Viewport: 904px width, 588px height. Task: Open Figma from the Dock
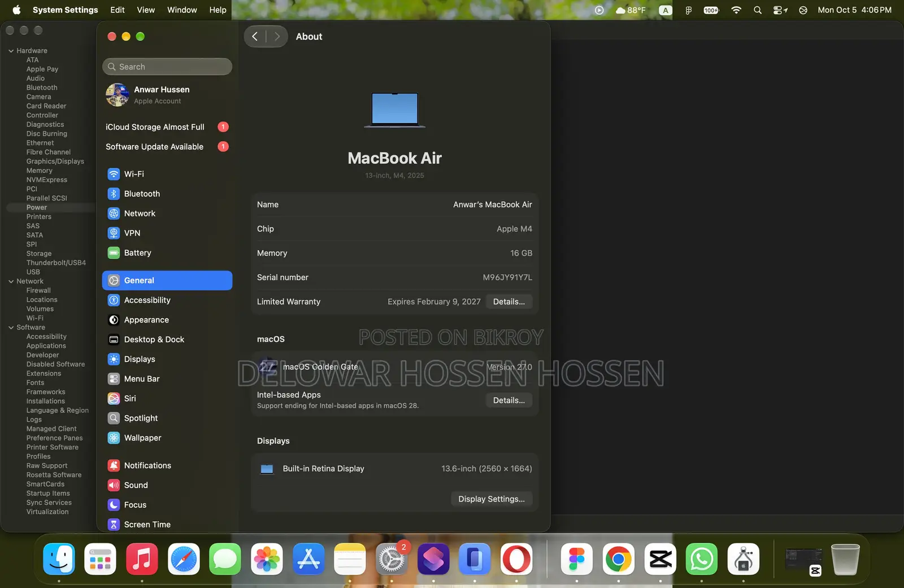576,559
